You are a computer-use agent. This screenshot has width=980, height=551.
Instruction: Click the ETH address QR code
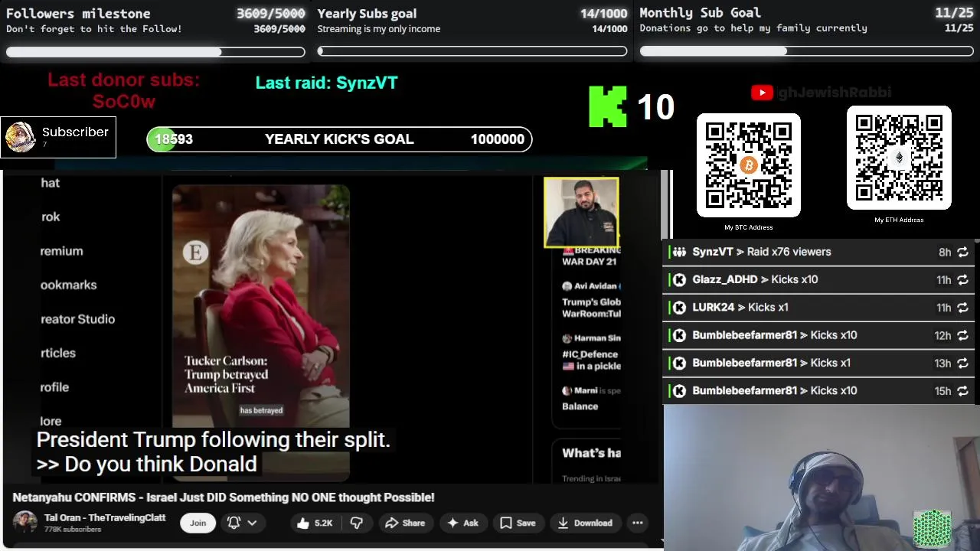click(x=899, y=158)
